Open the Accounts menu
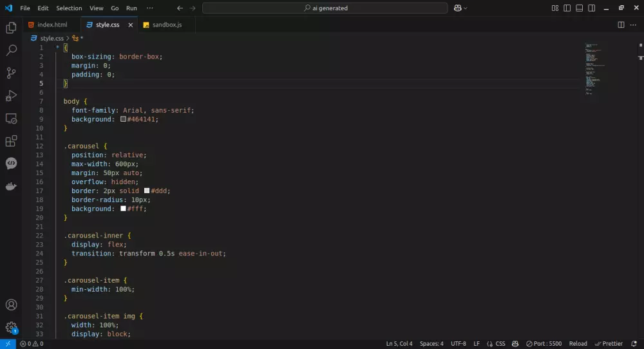 coord(11,305)
